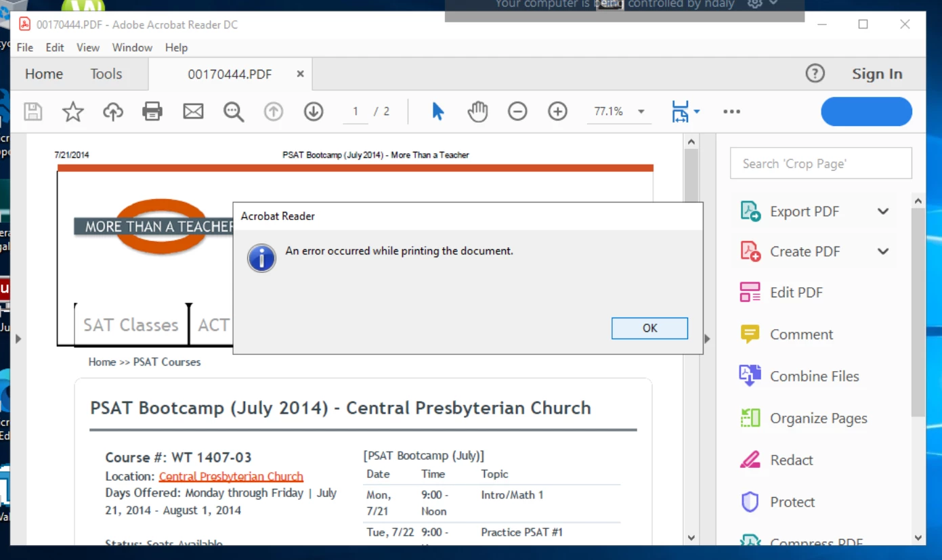The image size is (942, 560).
Task: Switch to the Home tab
Action: click(x=44, y=74)
